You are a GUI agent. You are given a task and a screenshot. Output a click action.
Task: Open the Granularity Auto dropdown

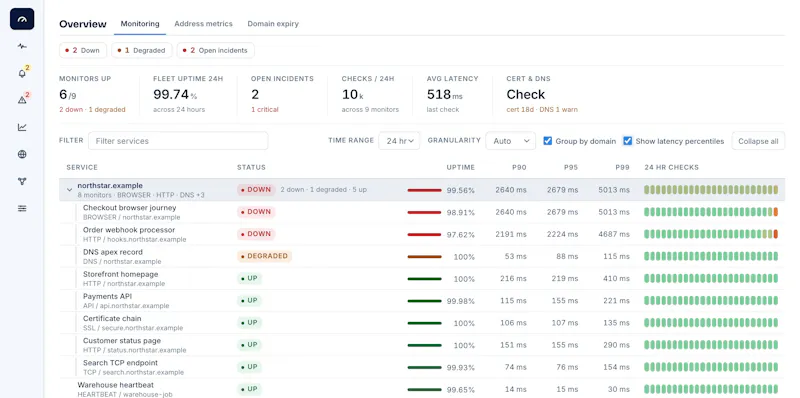pos(510,141)
